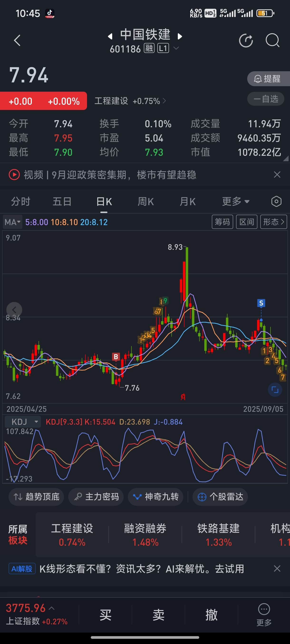Open 工程建设 sector card 0.74%
The height and width of the screenshot is (644, 290).
click(x=72, y=535)
